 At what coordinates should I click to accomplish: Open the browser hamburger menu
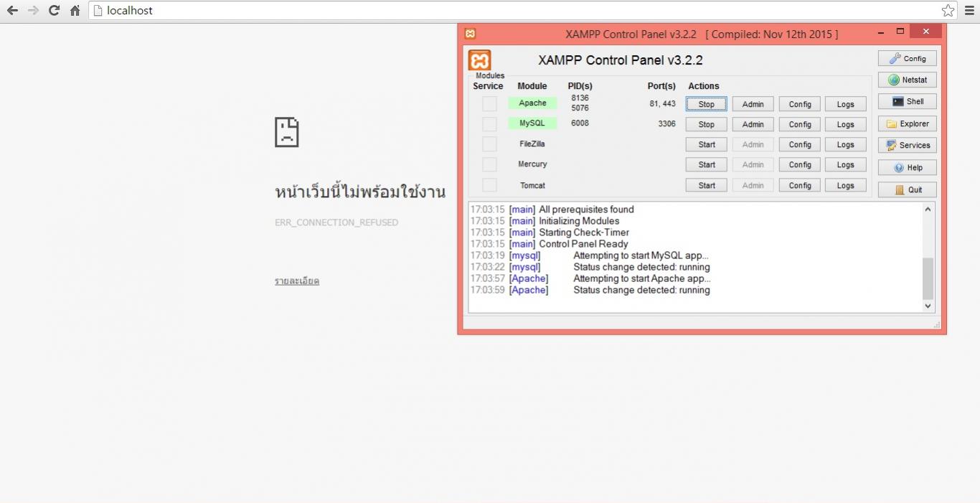pyautogui.click(x=970, y=11)
